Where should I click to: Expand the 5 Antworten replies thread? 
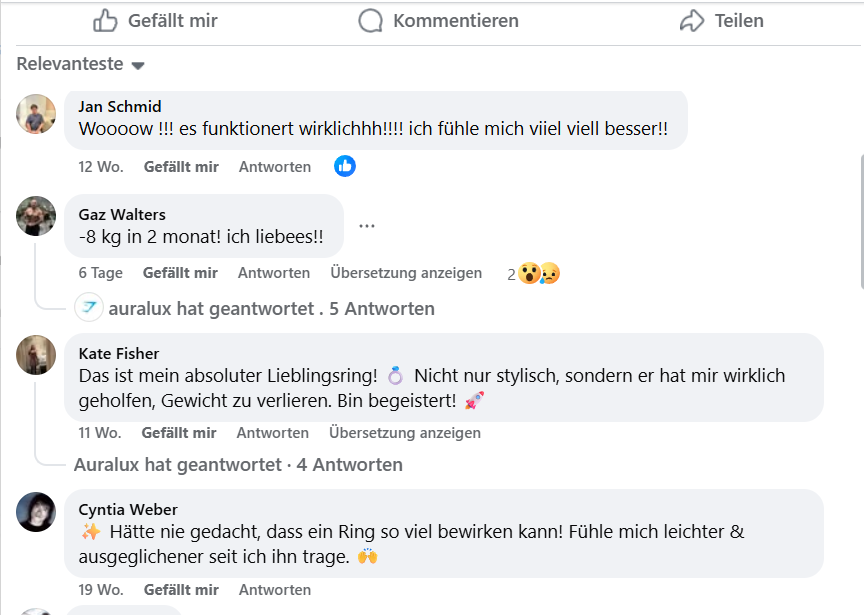tap(382, 308)
